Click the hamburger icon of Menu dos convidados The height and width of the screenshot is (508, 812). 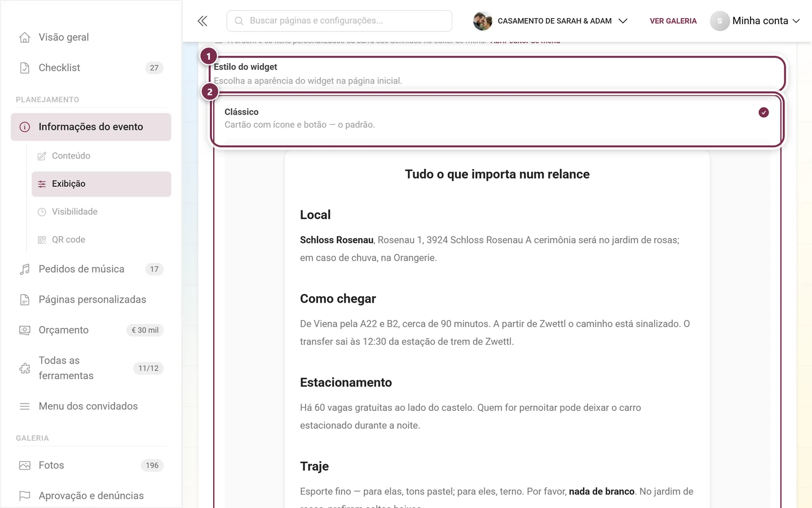coord(25,406)
